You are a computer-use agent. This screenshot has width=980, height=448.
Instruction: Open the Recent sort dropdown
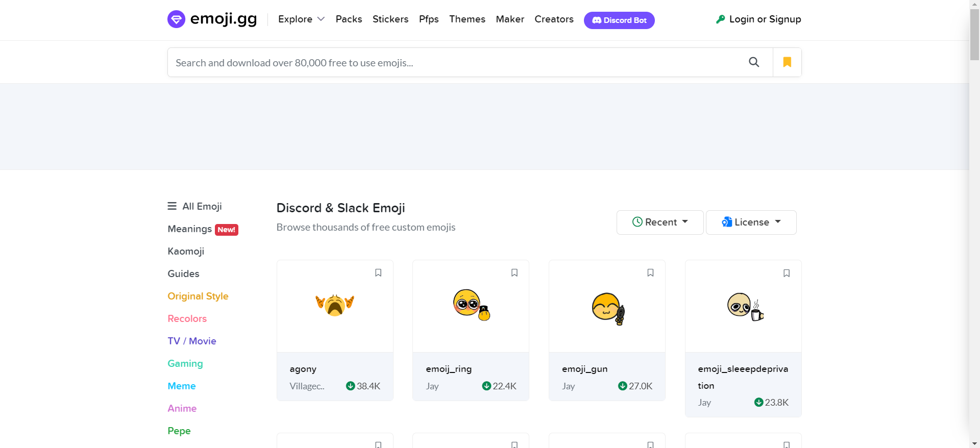(660, 222)
